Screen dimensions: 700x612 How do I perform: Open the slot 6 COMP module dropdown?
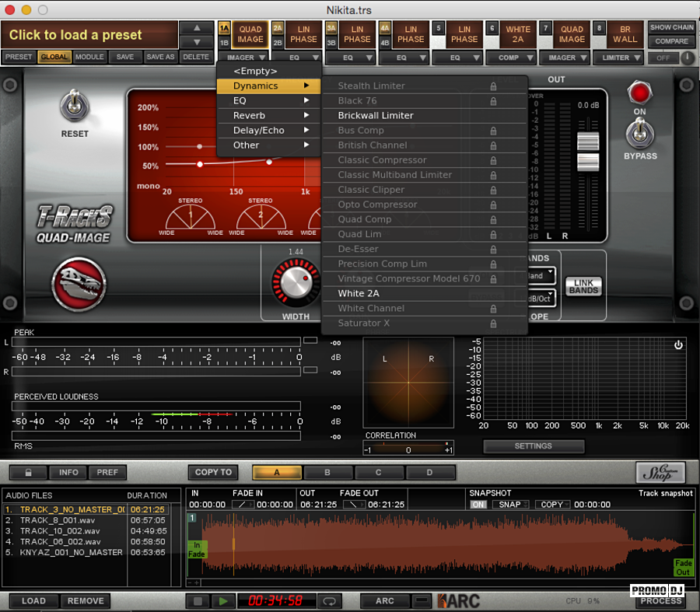pyautogui.click(x=511, y=58)
